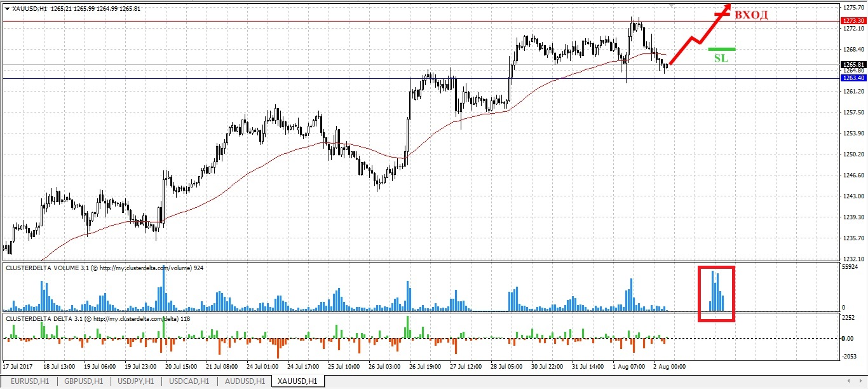Click the 1275.70 price scale value

click(x=855, y=8)
